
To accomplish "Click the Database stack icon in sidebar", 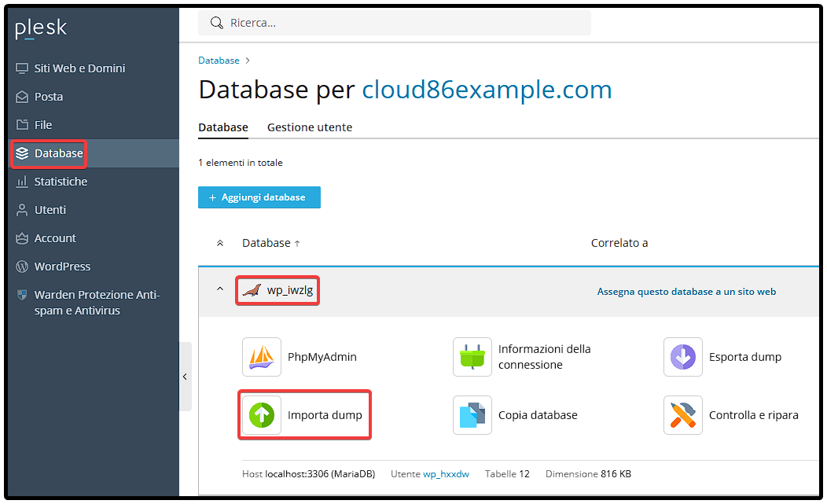I will point(22,153).
